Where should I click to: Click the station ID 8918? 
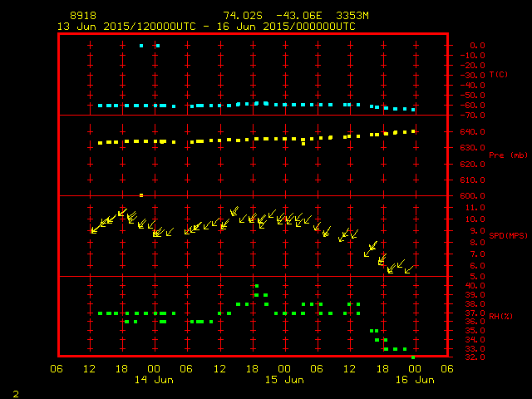click(x=83, y=16)
